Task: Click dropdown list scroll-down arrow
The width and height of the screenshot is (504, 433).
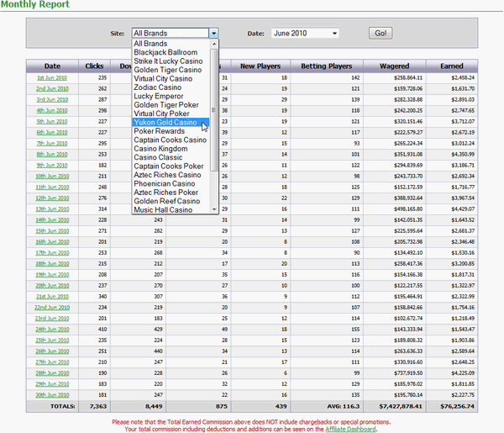Action: (214, 209)
